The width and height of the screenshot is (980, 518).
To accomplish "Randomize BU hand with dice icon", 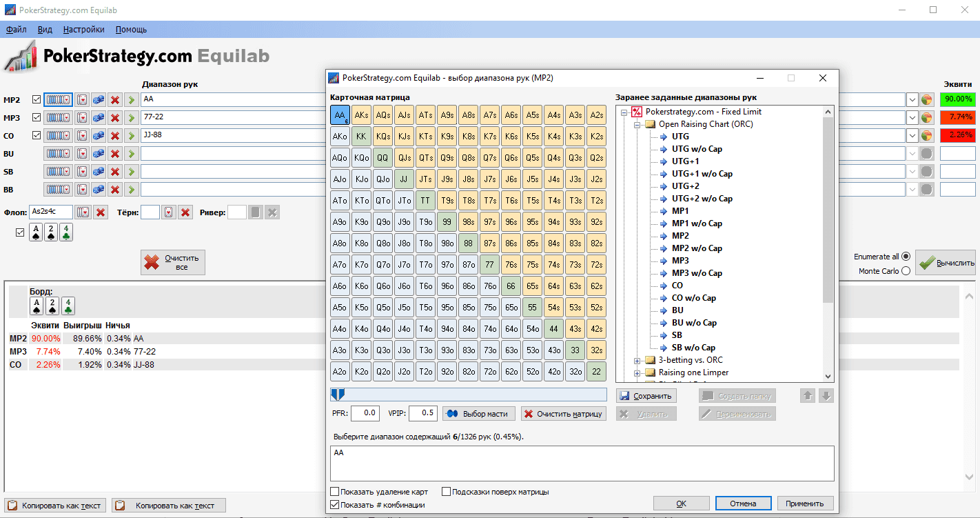I will point(99,154).
